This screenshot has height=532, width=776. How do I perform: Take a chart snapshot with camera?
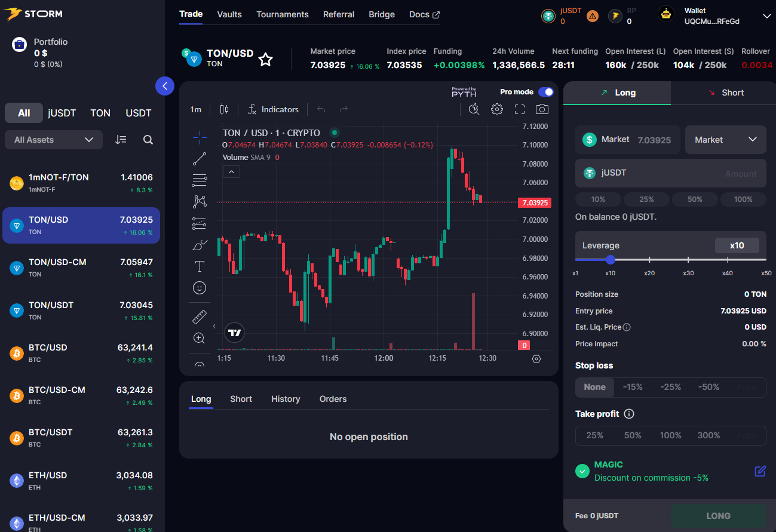[x=542, y=109]
